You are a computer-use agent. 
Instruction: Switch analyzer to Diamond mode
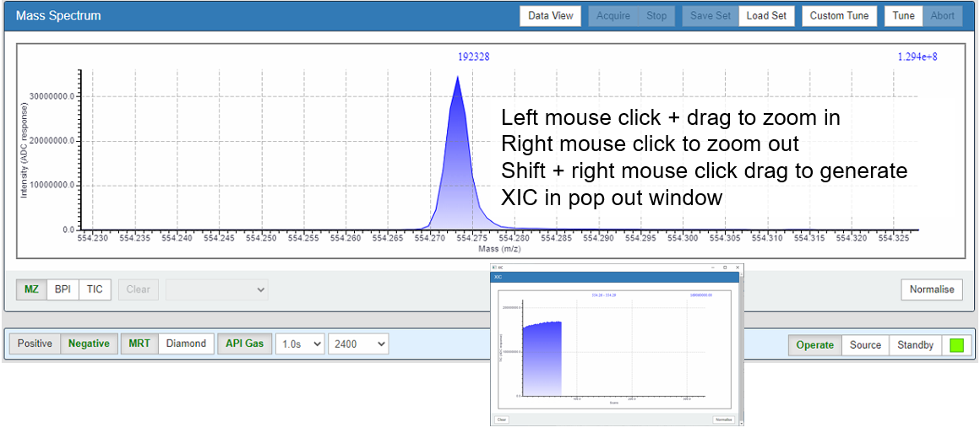pyautogui.click(x=186, y=344)
